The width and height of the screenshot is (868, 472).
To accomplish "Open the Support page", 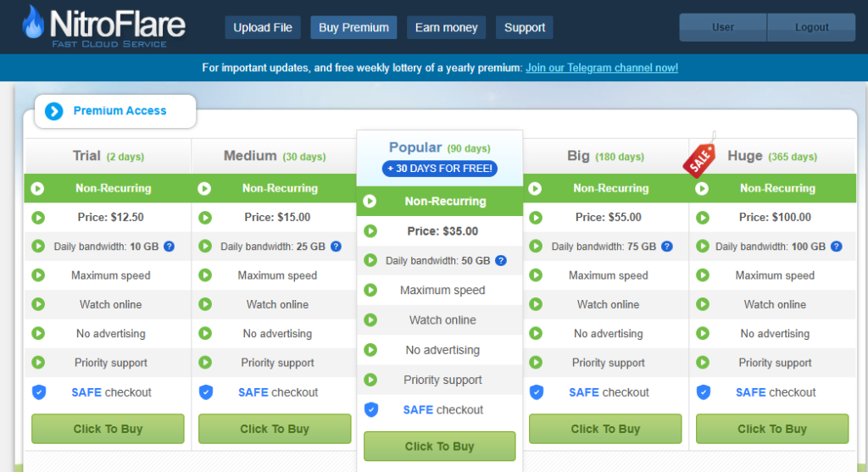I will [524, 28].
